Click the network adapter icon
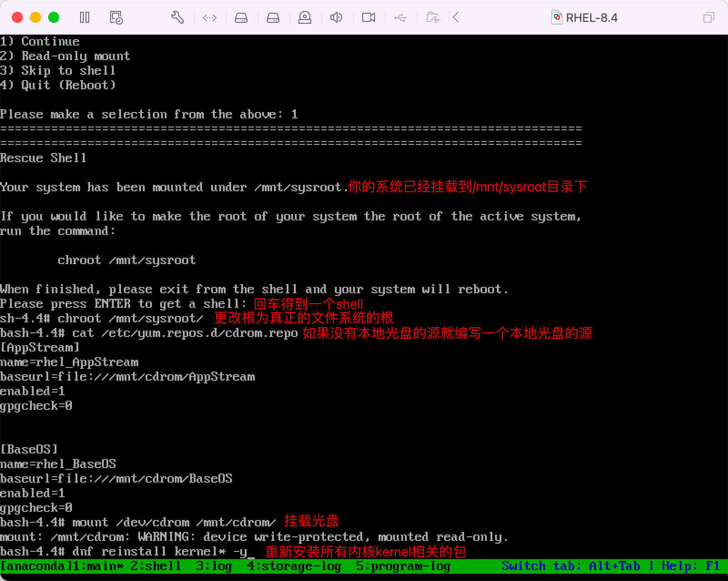 [210, 18]
